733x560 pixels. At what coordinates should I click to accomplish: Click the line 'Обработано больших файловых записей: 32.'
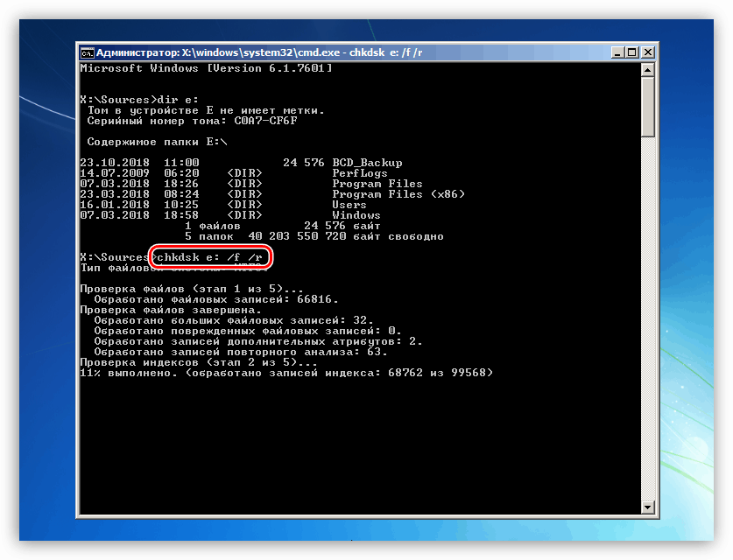[234, 320]
